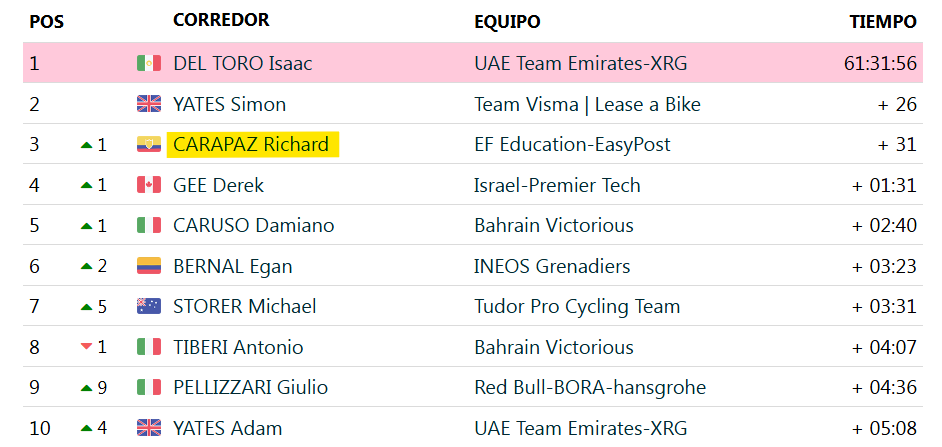Click the UK flag beside Adam Yates
942x447 pixels.
(148, 428)
